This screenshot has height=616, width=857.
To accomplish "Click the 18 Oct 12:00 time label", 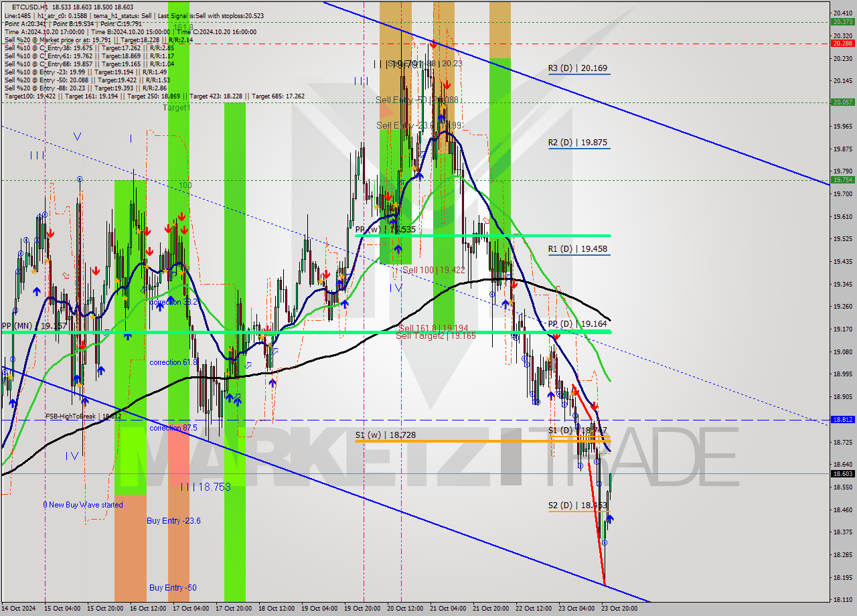I will click(x=277, y=609).
